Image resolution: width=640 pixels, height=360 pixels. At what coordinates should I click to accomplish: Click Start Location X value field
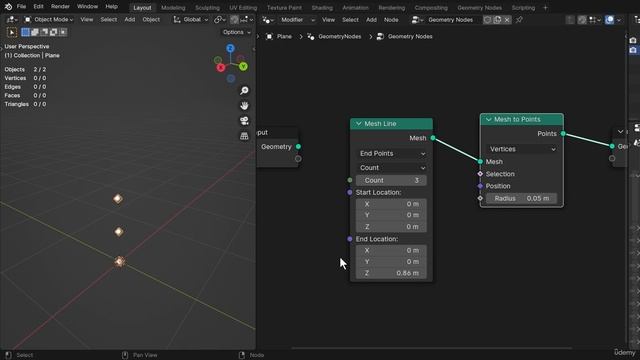click(391, 204)
